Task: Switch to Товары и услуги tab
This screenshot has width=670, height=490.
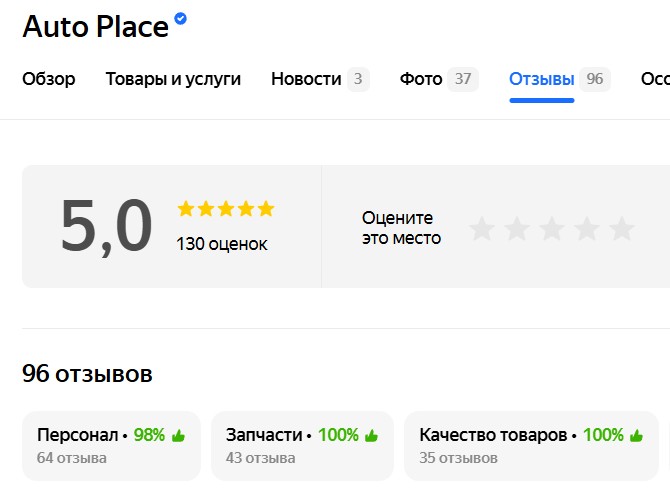Action: 173,79
